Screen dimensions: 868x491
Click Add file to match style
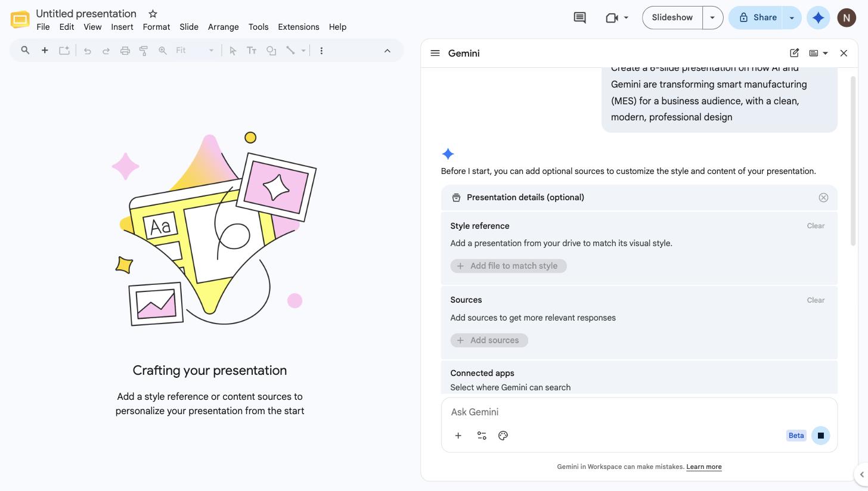tap(509, 266)
